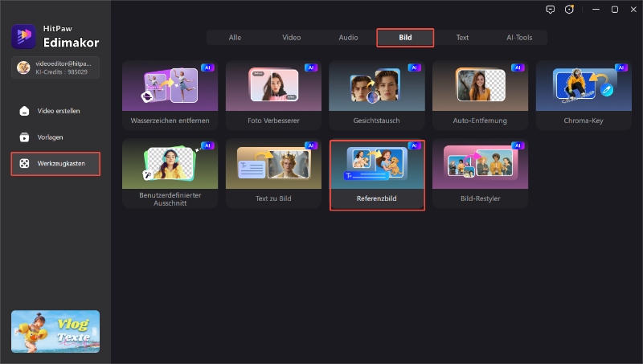Image resolution: width=643 pixels, height=364 pixels.
Task: Launch the Text zu Bild tool
Action: pyautogui.click(x=273, y=174)
